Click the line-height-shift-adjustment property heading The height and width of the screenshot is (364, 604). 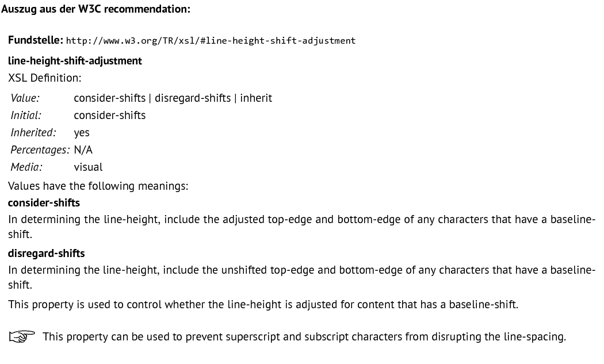75,61
